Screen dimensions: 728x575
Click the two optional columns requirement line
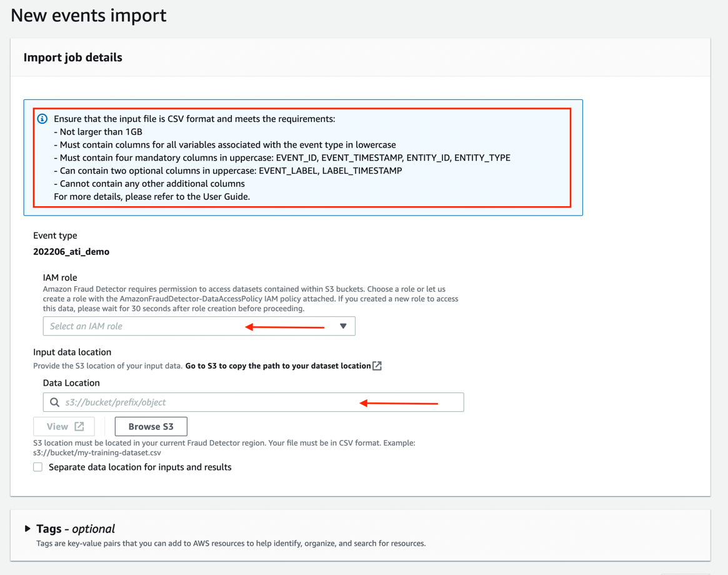pos(228,171)
